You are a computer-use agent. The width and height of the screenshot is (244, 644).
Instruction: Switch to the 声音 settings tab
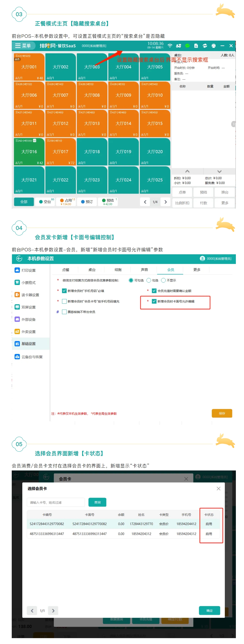[144, 270]
